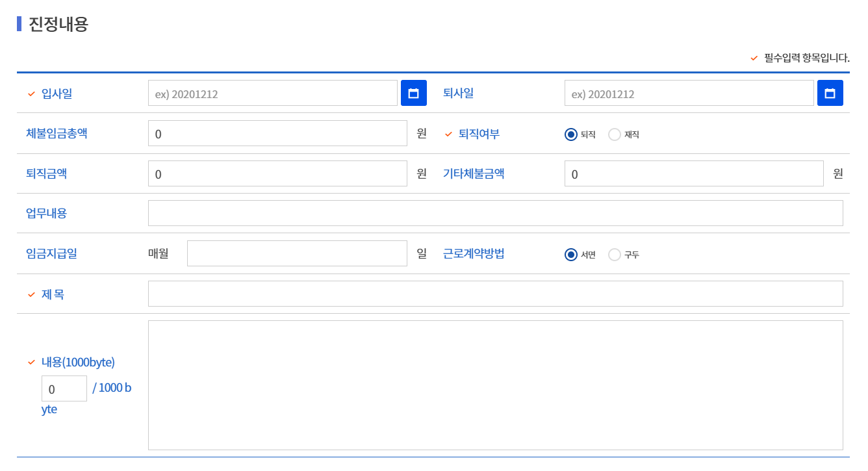The image size is (868, 471).
Task: Click the 필수입력 항목입니다. notice text
Action: [807, 58]
